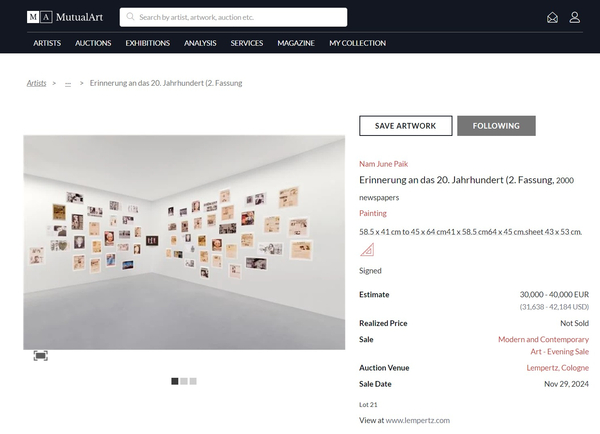Open the mail notifications envelope icon
This screenshot has height=434, width=600.
552,17
